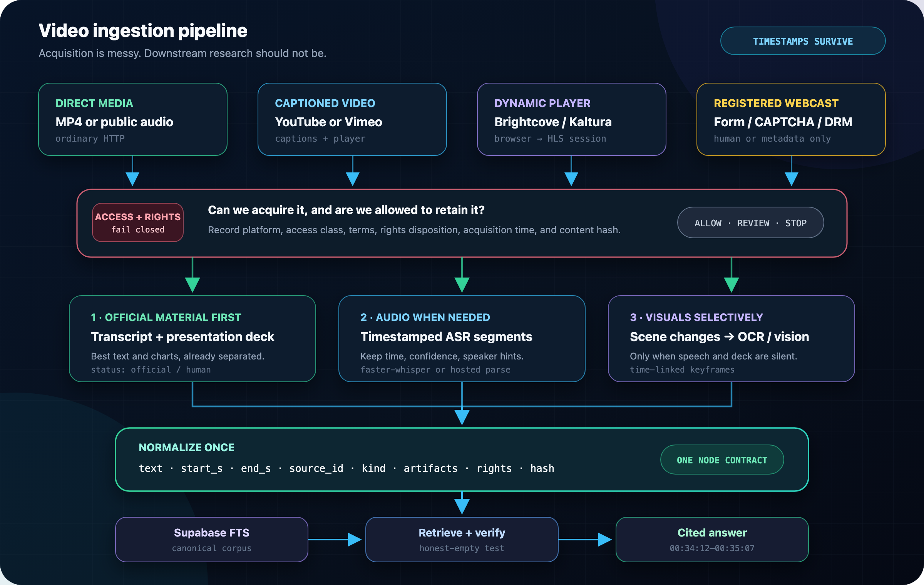Click the DYNAMIC PLAYER label
The height and width of the screenshot is (585, 924).
(542, 103)
